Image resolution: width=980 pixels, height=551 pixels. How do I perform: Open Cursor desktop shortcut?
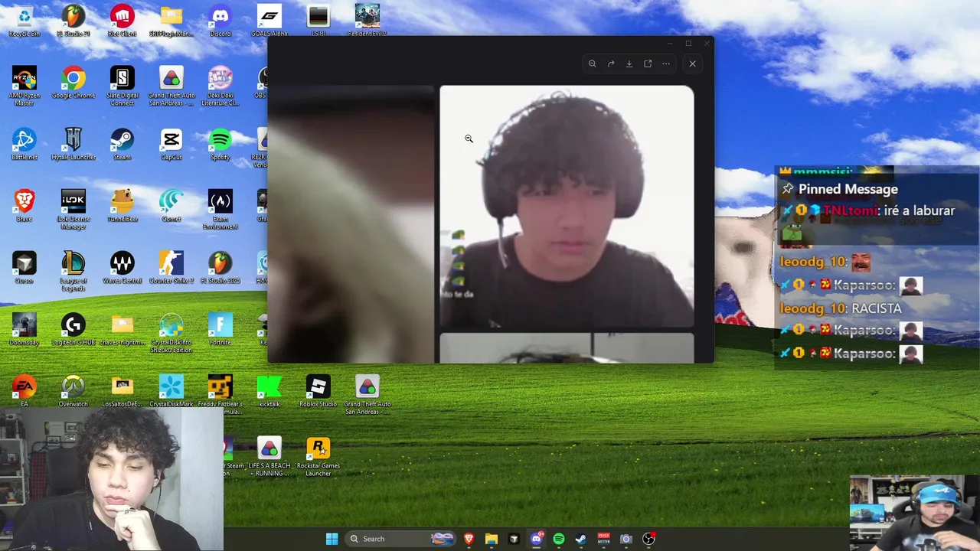point(24,268)
